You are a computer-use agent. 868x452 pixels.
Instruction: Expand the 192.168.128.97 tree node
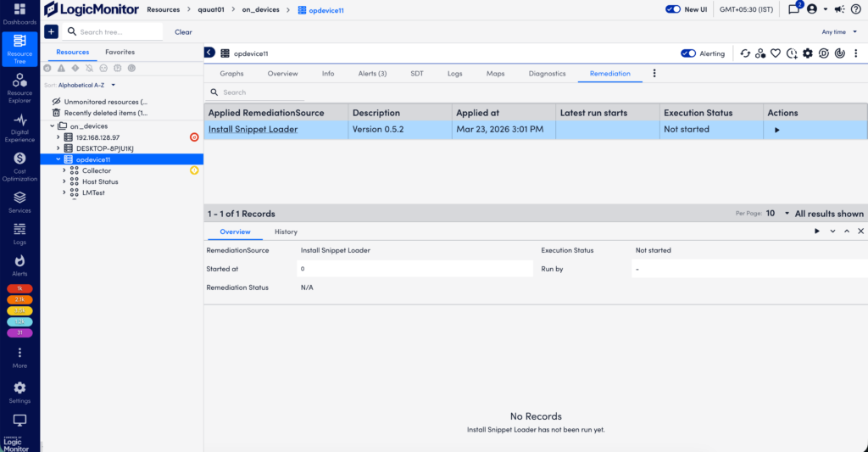58,137
